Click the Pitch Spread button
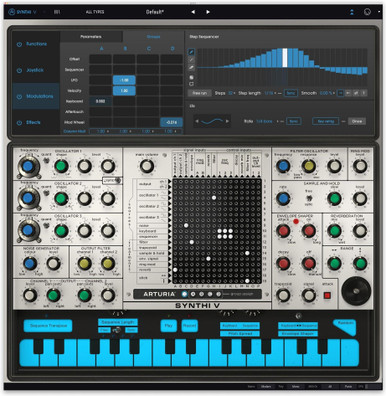 point(240,333)
